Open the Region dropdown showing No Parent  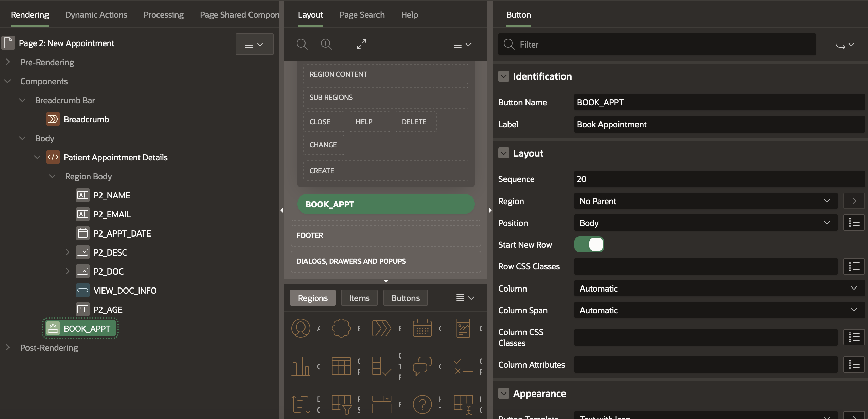tap(705, 201)
